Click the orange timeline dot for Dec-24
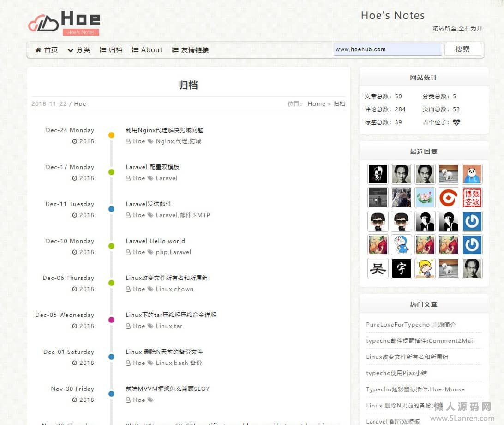Viewport: 504px width, 425px height. (112, 135)
